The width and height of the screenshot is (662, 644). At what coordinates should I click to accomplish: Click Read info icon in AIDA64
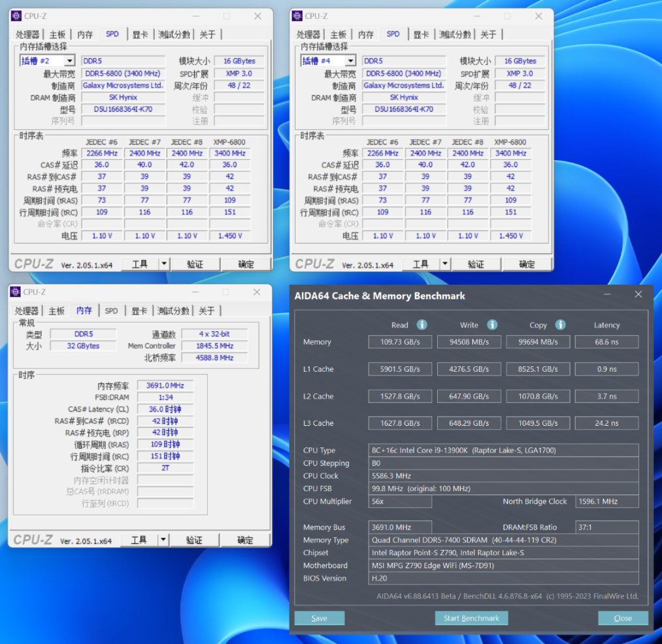[422, 325]
